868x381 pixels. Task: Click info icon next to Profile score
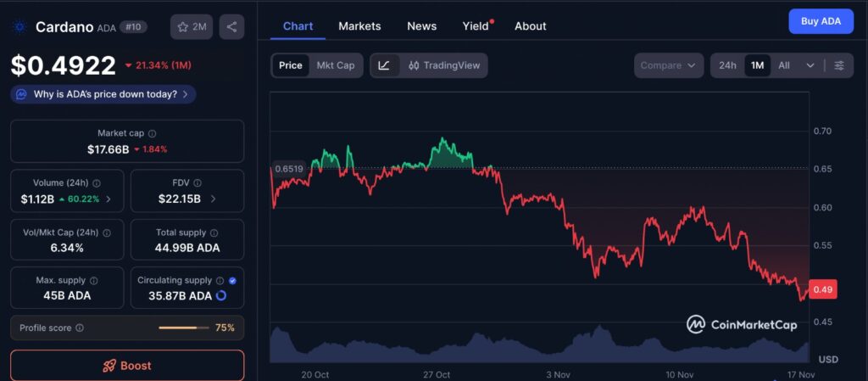pyautogui.click(x=80, y=328)
